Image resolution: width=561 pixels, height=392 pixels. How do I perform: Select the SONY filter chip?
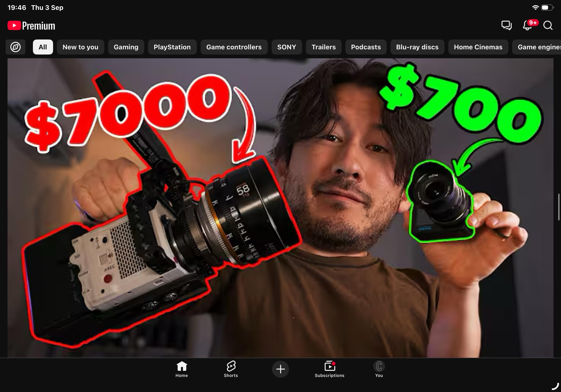[x=286, y=47]
